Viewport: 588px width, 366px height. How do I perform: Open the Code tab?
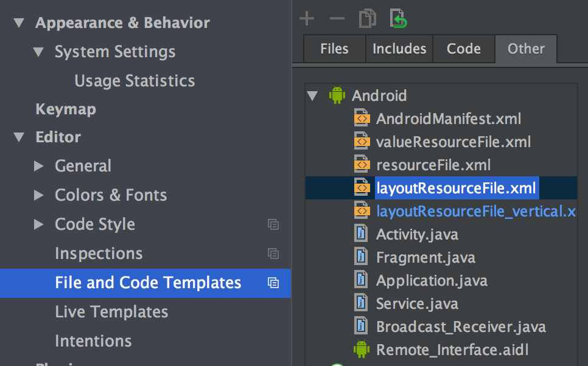click(x=464, y=49)
